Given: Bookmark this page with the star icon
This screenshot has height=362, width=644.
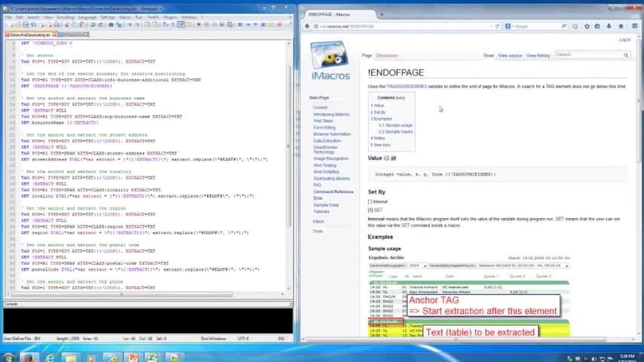Looking at the screenshot, I should tap(587, 26).
